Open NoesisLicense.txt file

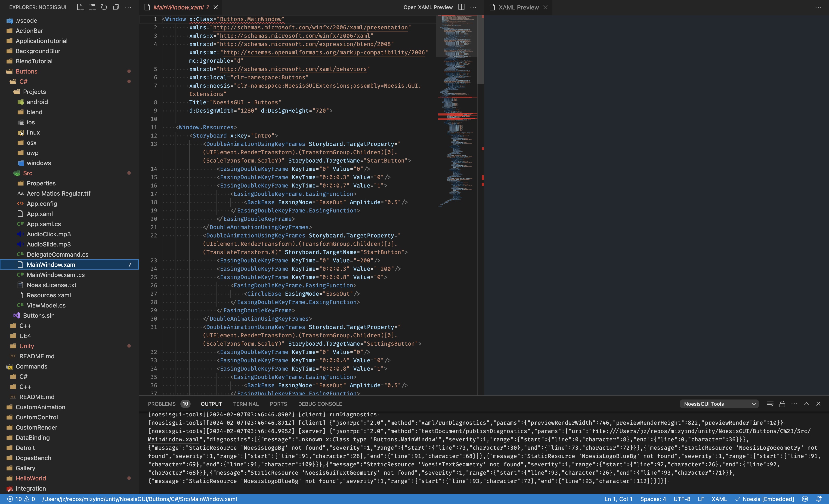coord(69,285)
